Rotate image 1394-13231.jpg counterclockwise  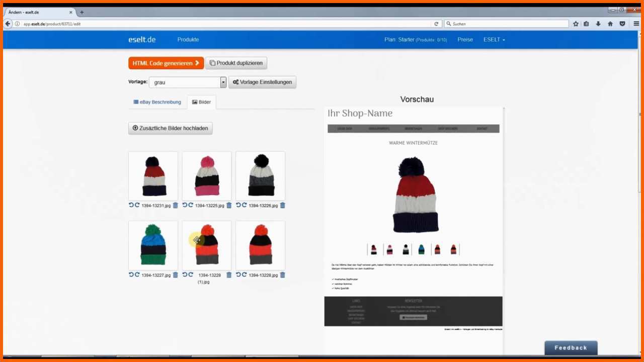click(131, 205)
